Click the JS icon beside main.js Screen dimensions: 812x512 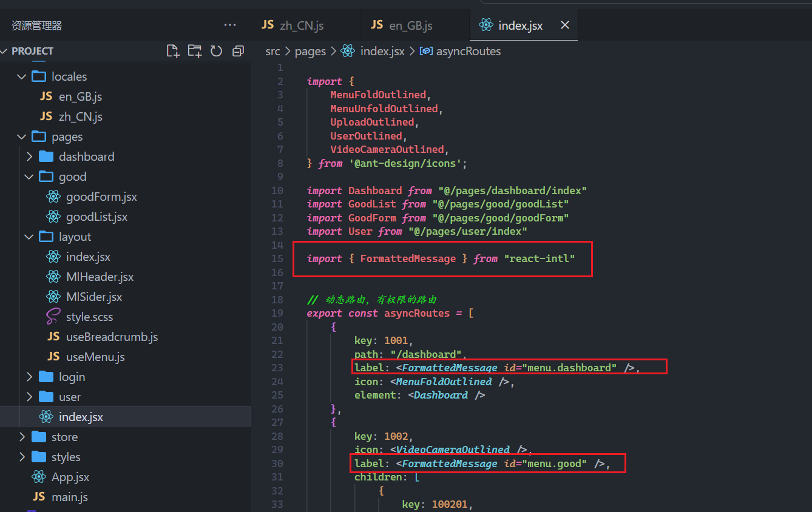click(x=39, y=497)
